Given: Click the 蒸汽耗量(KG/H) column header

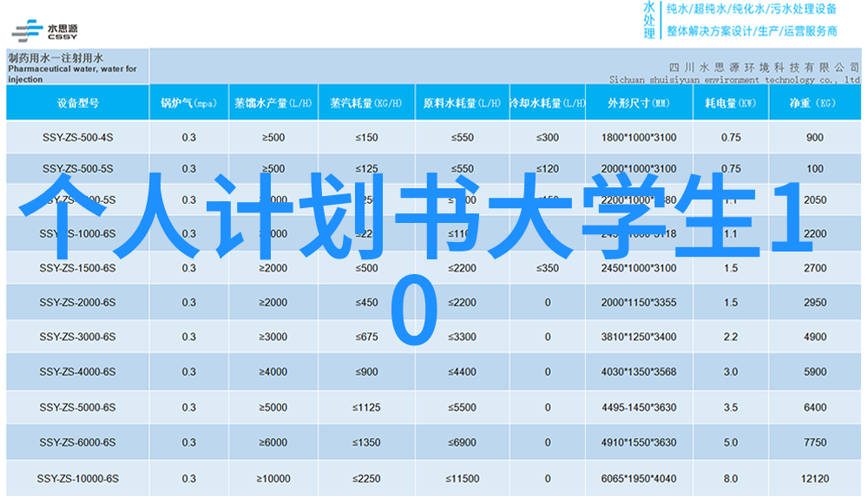Looking at the screenshot, I should (x=365, y=102).
